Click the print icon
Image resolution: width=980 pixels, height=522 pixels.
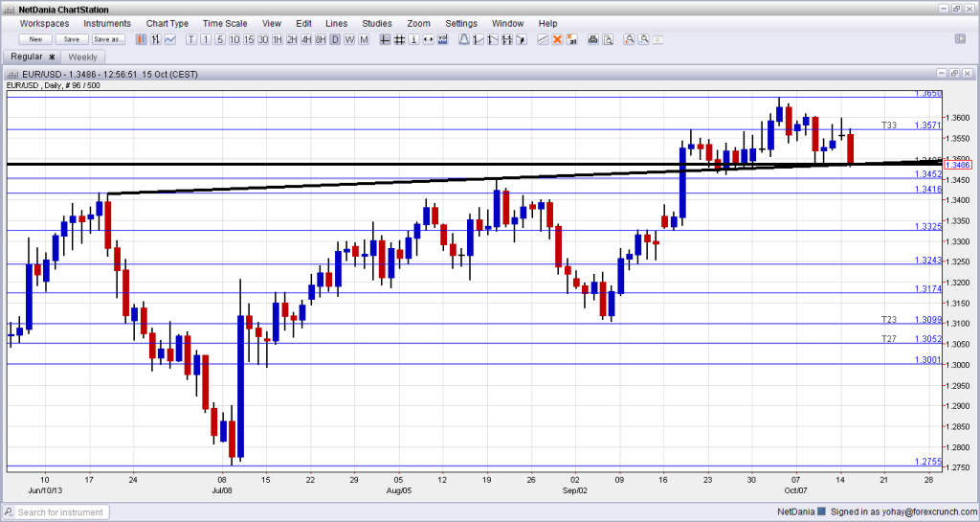[x=593, y=39]
